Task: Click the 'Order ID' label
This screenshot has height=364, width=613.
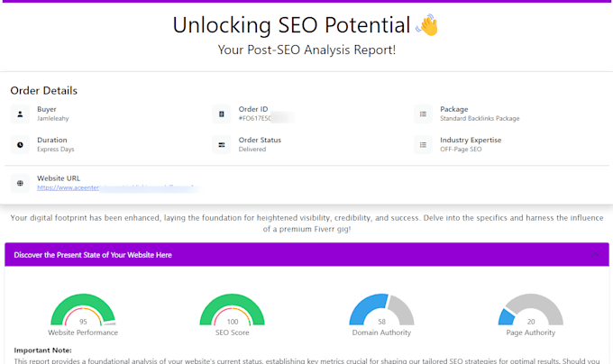Action: tap(253, 109)
